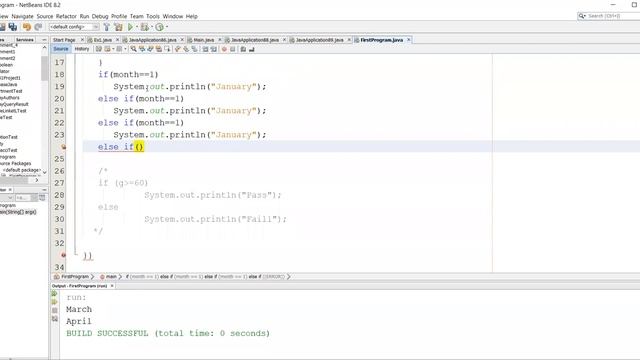This screenshot has height=360, width=640.
Task: Click the Comment icon in editor toolbar
Action: click(x=243, y=49)
